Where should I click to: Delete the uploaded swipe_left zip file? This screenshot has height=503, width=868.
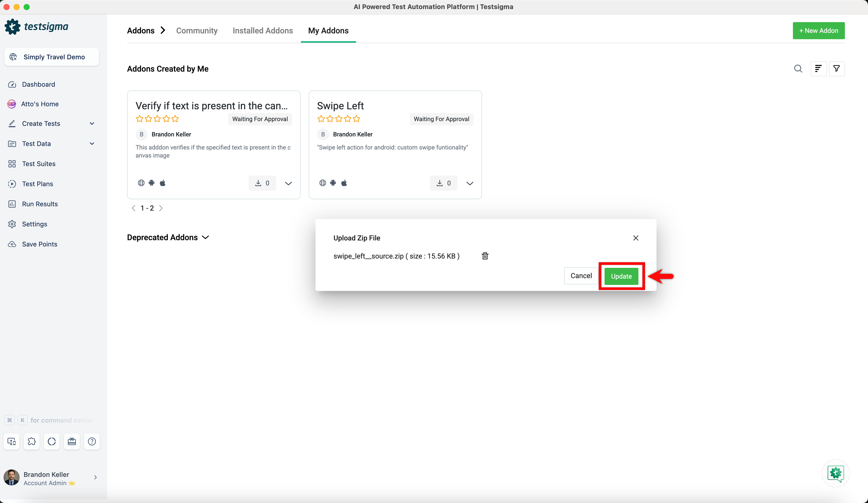pyautogui.click(x=485, y=256)
